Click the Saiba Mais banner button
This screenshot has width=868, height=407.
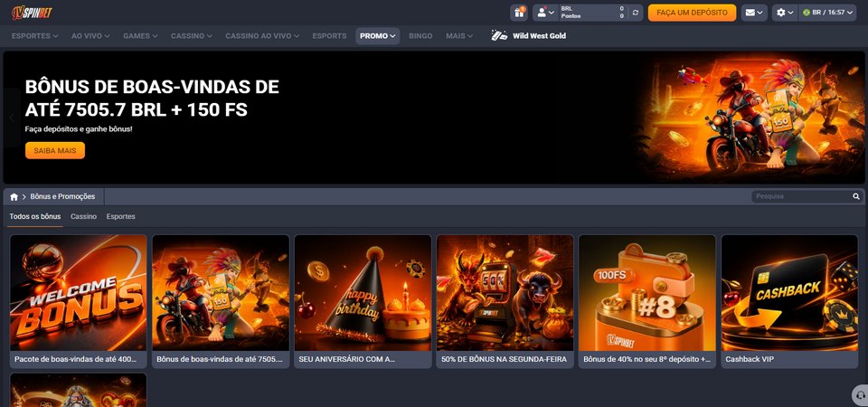(x=55, y=151)
